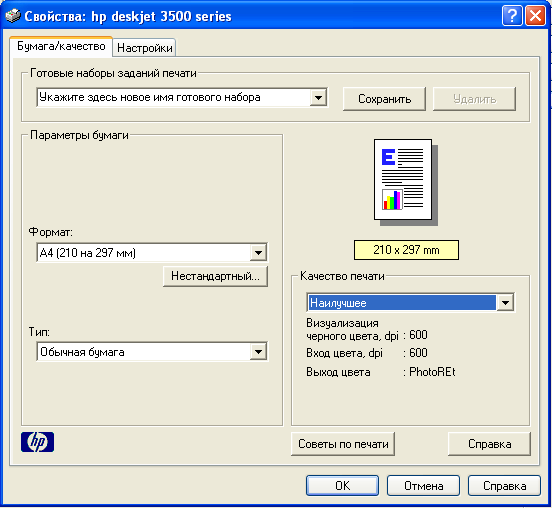Screen dimensions: 552x508
Task: Click the Нестандартный... button
Action: 215,276
